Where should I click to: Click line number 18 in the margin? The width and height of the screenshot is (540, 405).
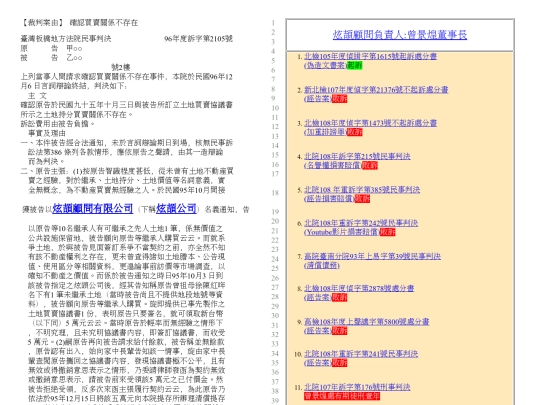click(275, 193)
